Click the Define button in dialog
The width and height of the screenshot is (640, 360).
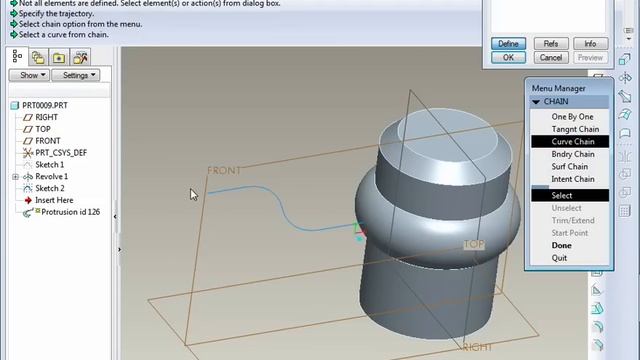pyautogui.click(x=508, y=44)
